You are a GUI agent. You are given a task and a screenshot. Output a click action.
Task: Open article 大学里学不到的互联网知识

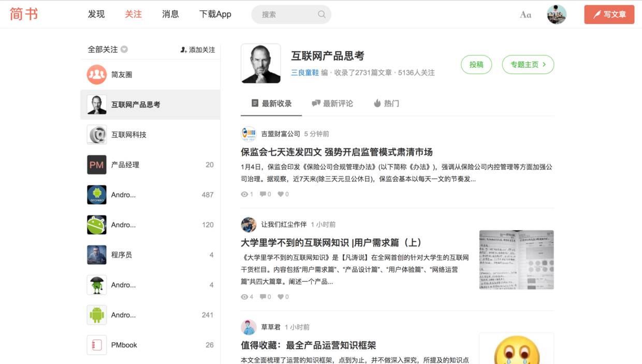332,242
